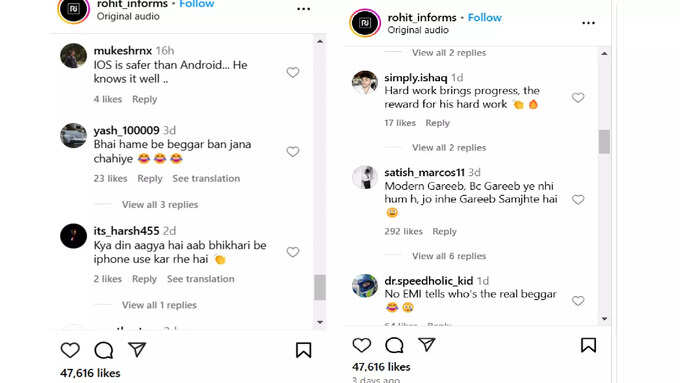This screenshot has height=383, width=680.
Task: Click the left comments scrollbar thumb
Action: tap(320, 287)
